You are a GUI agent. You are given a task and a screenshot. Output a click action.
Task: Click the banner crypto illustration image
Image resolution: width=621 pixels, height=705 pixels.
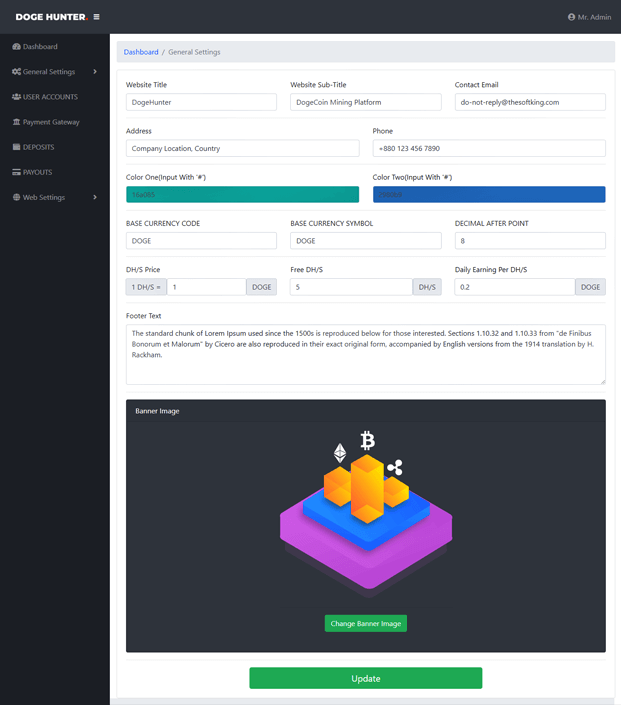pyautogui.click(x=366, y=514)
